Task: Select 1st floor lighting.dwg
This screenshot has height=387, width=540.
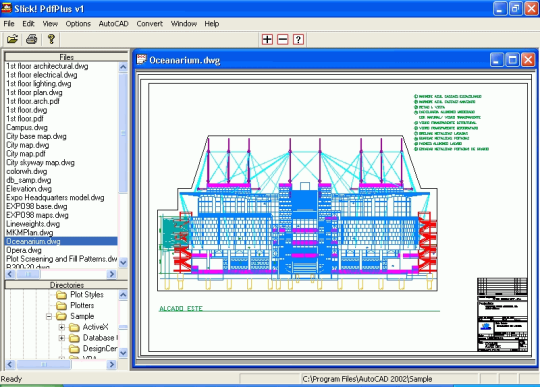Action: point(39,84)
